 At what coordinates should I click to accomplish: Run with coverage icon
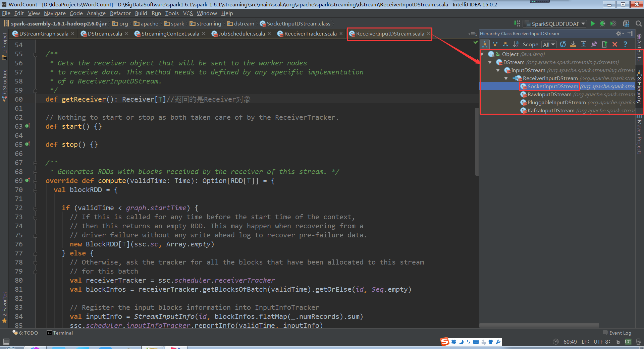(x=613, y=23)
